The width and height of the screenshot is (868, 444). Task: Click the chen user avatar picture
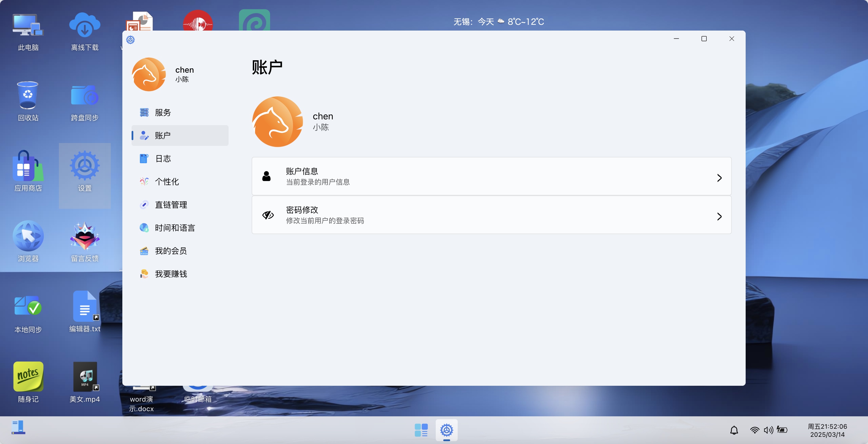coord(277,121)
